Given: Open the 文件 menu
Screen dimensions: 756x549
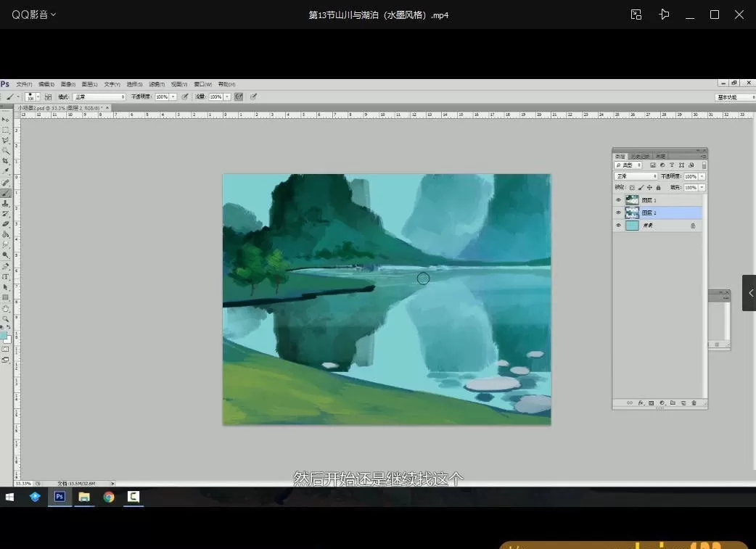Looking at the screenshot, I should point(24,84).
